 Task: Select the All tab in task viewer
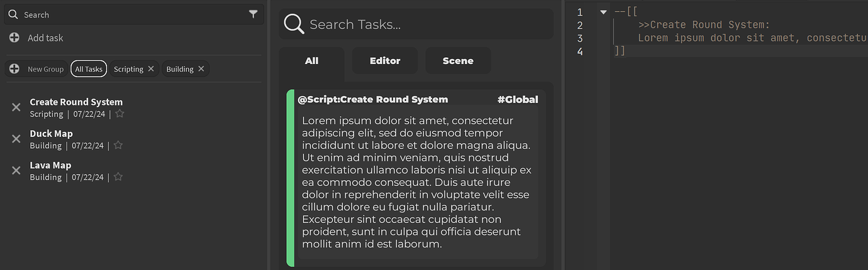coord(311,61)
